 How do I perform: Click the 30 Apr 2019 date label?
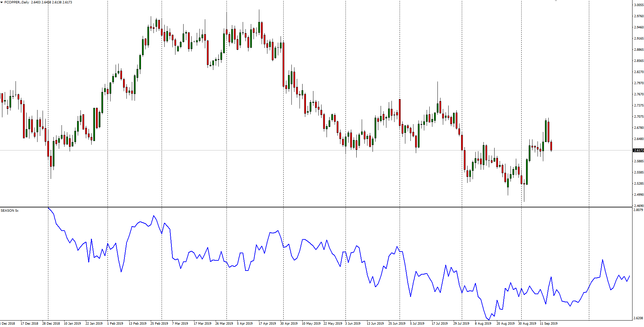(289, 324)
